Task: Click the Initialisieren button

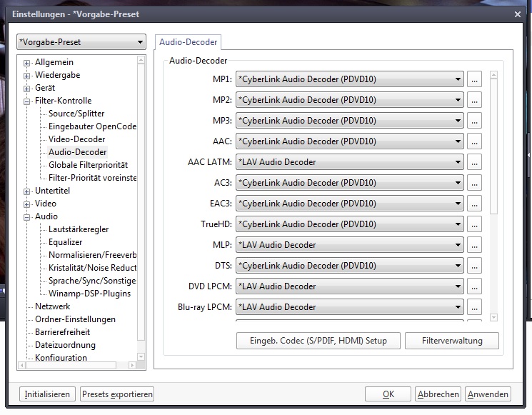Action: tap(47, 394)
